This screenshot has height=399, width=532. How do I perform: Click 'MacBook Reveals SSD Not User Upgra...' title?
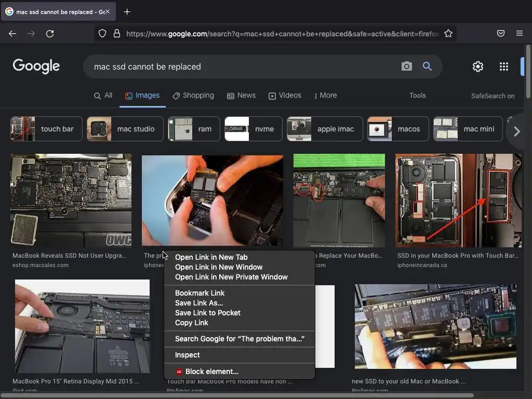click(x=69, y=256)
